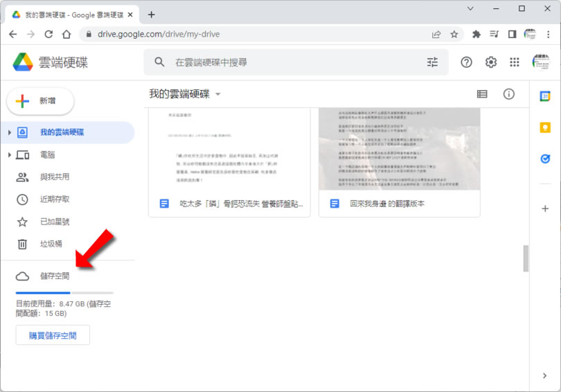Open the tab search chevron
The width and height of the screenshot is (561, 392).
[470, 8]
